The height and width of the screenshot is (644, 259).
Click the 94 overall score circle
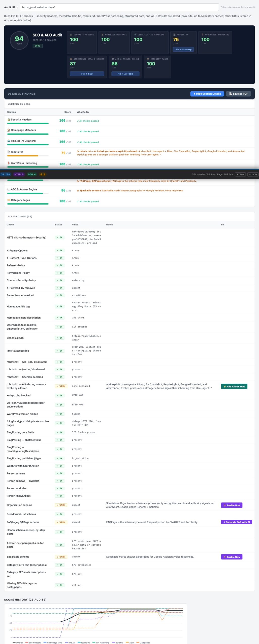[x=19, y=40]
